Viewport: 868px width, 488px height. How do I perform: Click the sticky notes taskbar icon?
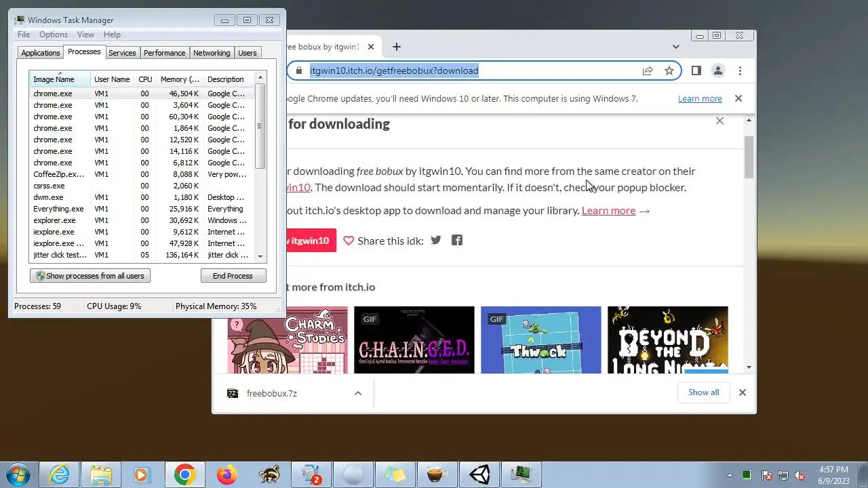pyautogui.click(x=395, y=474)
